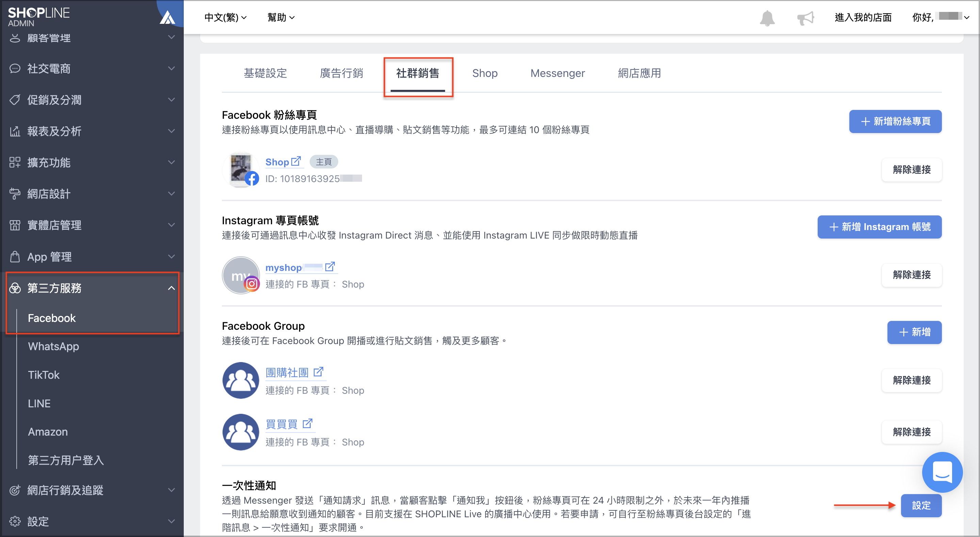Switch to the Shop tab
Image resolution: width=980 pixels, height=537 pixels.
[485, 73]
